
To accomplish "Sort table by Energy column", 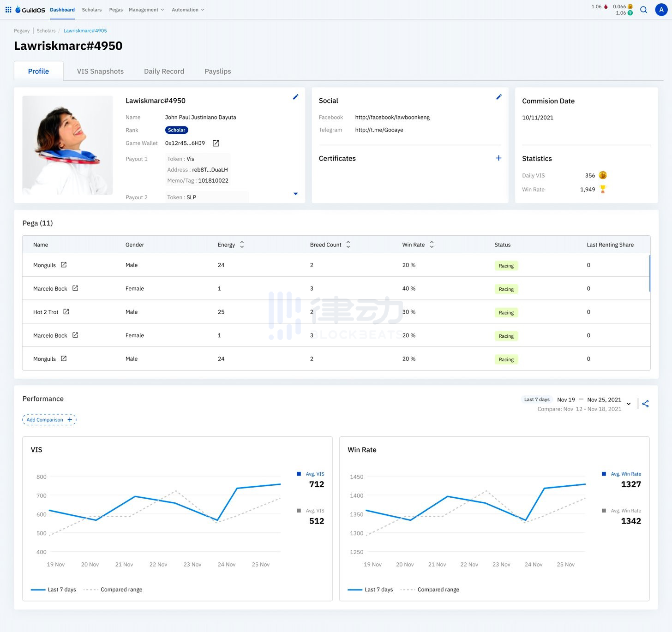I will point(242,244).
